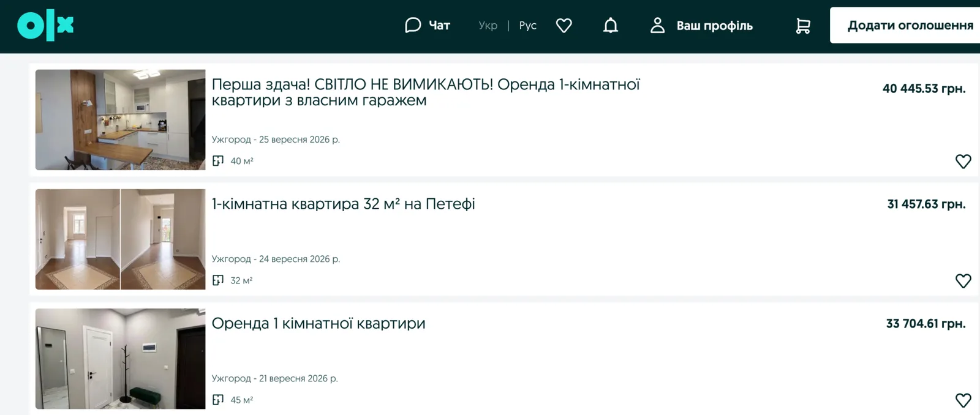
Task: Select text Ужгород - 21 вересня 2026 р.
Action: tap(274, 378)
